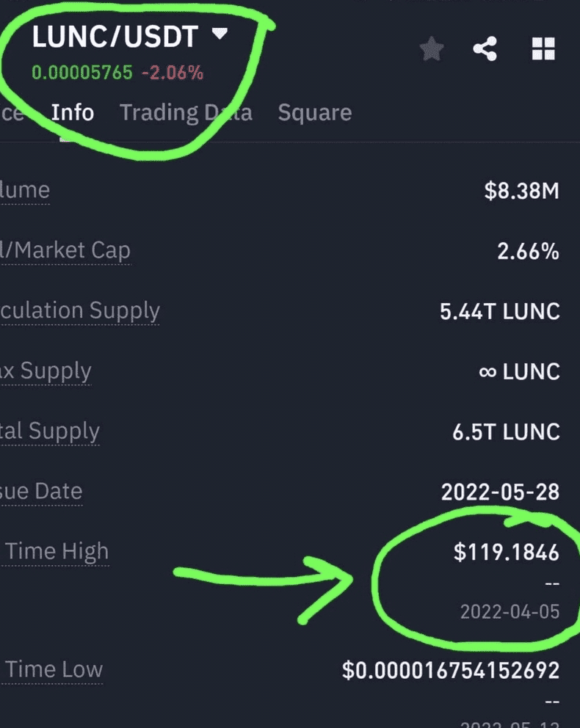Viewport: 580px width, 728px height.
Task: Switch to the Info tab
Action: [73, 113]
